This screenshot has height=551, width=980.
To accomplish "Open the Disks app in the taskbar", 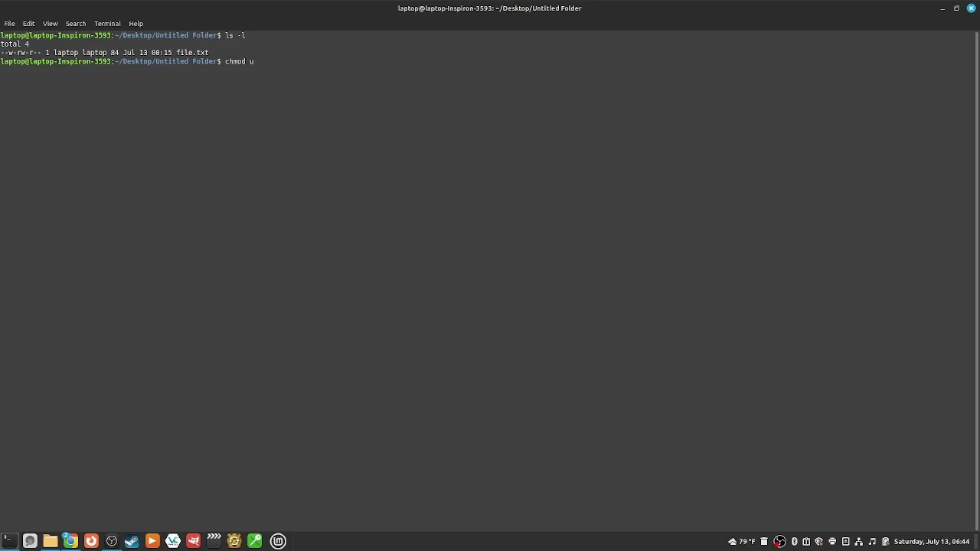I will [30, 541].
